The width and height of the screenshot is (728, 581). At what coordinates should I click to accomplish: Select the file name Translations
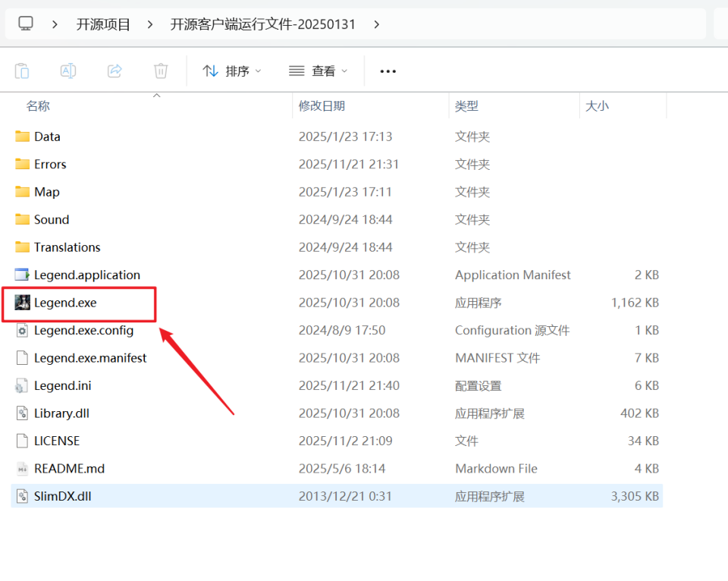coord(67,247)
